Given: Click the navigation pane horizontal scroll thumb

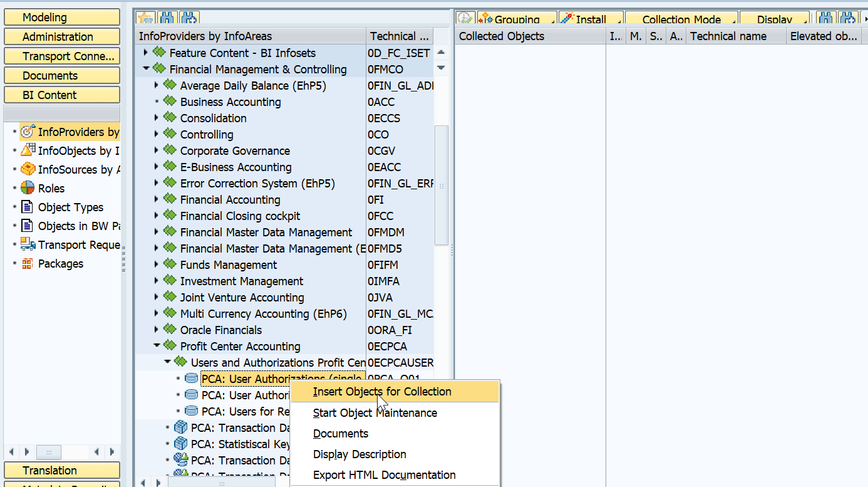Looking at the screenshot, I should [49, 451].
